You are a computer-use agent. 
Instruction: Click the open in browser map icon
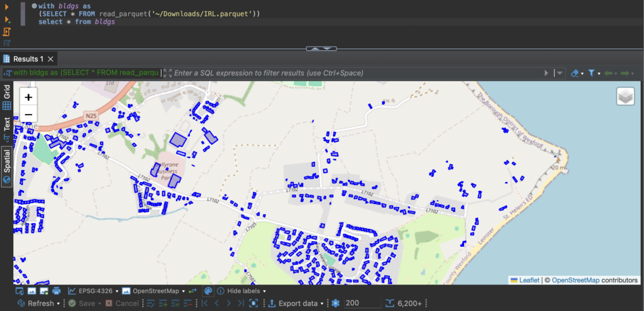click(x=19, y=291)
